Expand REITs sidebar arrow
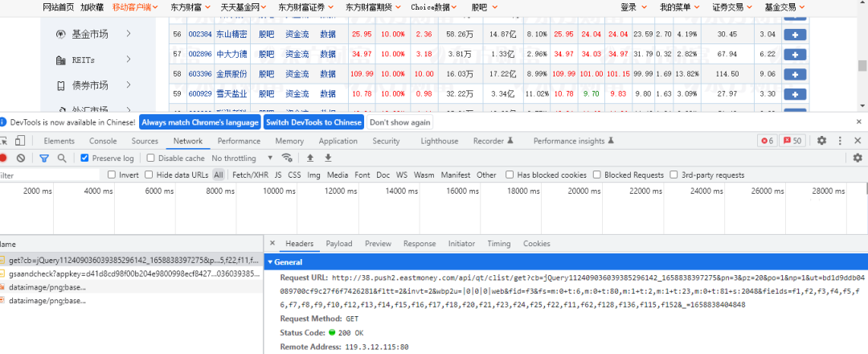Image resolution: width=868 pixels, height=354 pixels. [129, 60]
